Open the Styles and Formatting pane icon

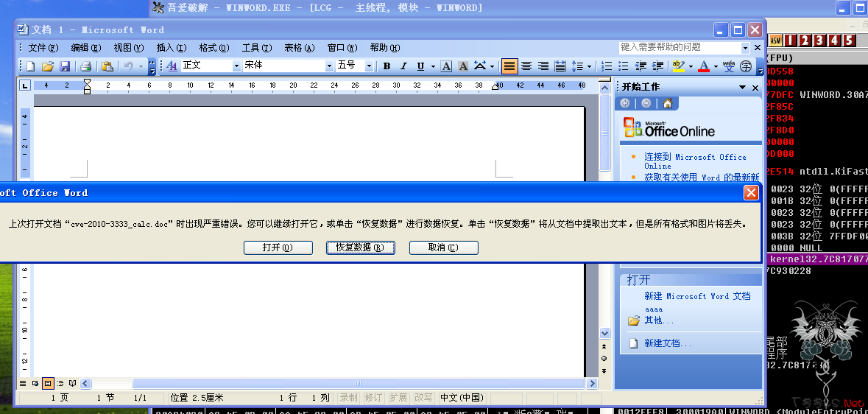click(172, 66)
